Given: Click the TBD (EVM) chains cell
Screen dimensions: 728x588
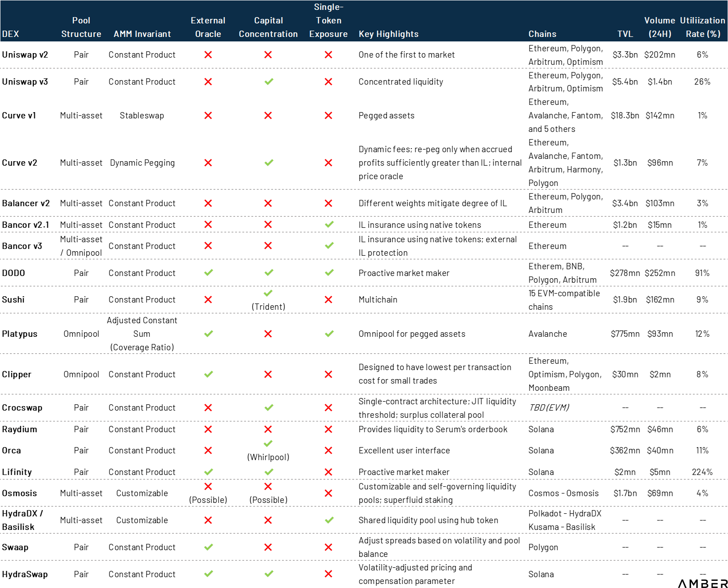Looking at the screenshot, I should (549, 407).
